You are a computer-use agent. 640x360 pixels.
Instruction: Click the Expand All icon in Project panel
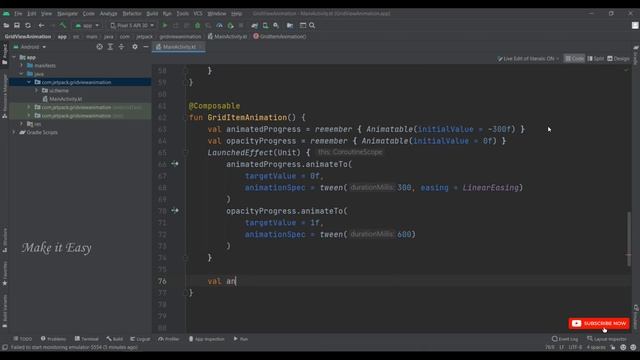(x=110, y=47)
